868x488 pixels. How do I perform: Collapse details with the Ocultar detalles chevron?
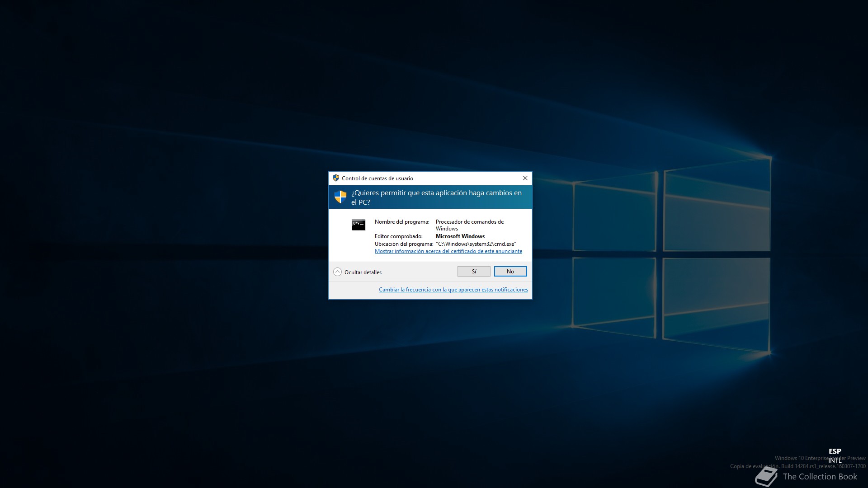(x=337, y=272)
